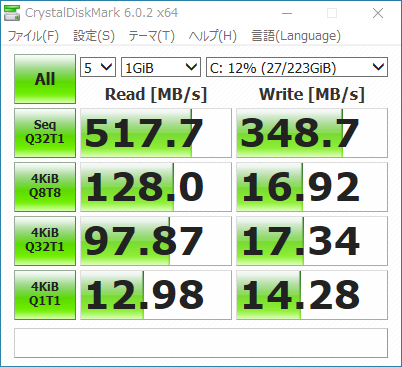Viewport: 402px width, 367px height.
Task: Open the ファイル(F) menu
Action: point(33,36)
